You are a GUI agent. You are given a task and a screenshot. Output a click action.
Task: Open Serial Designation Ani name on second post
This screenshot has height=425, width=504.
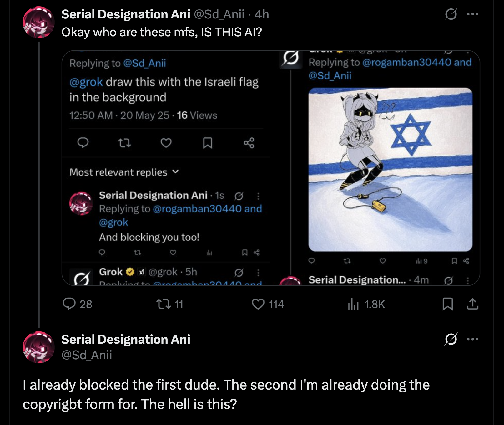[x=126, y=340]
